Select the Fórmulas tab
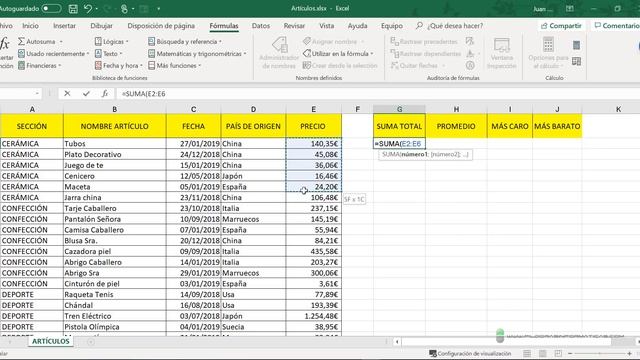Screen dimensions: 640x360 (x=224, y=26)
